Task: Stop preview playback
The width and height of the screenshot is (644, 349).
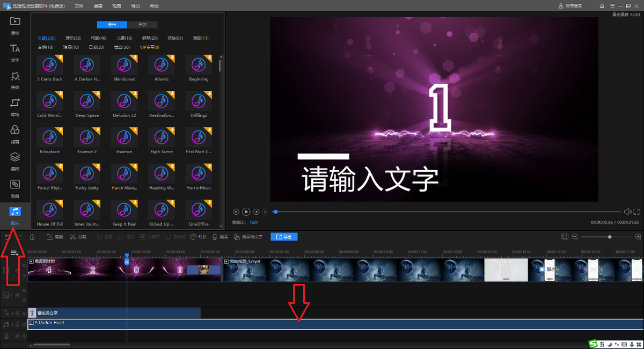Action: tap(266, 212)
